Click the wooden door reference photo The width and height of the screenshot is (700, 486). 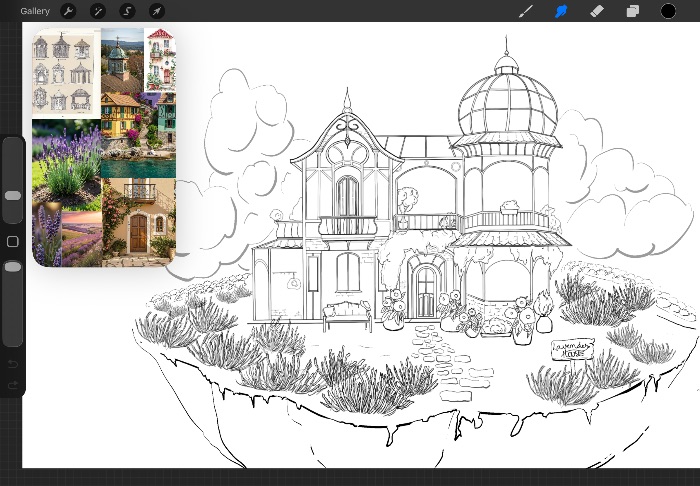point(139,222)
